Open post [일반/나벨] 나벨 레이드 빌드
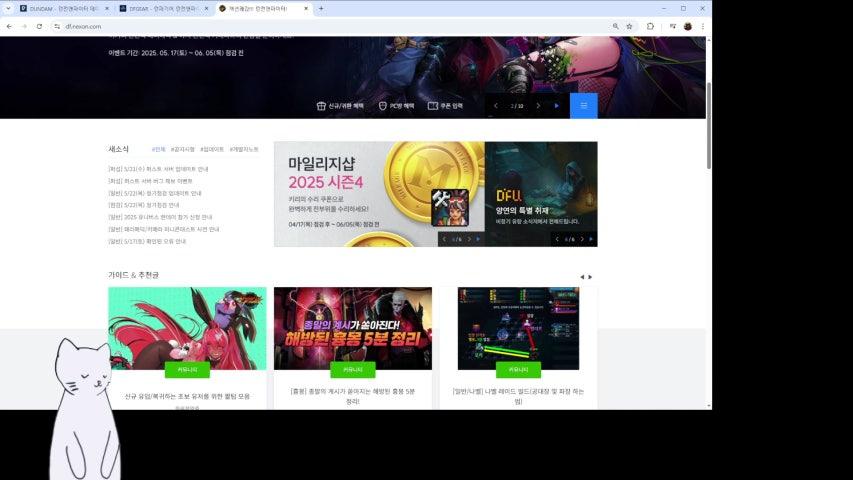The height and width of the screenshot is (480, 853). tap(518, 396)
